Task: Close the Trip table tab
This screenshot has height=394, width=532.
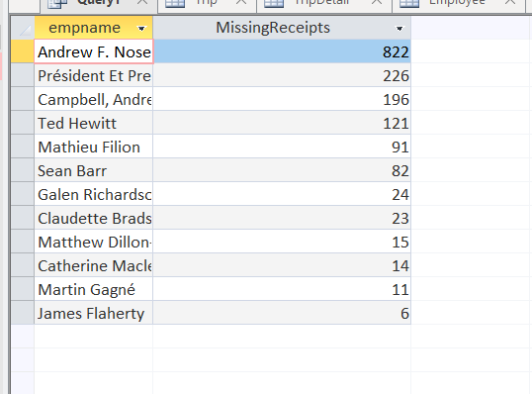Action: tap(241, 3)
